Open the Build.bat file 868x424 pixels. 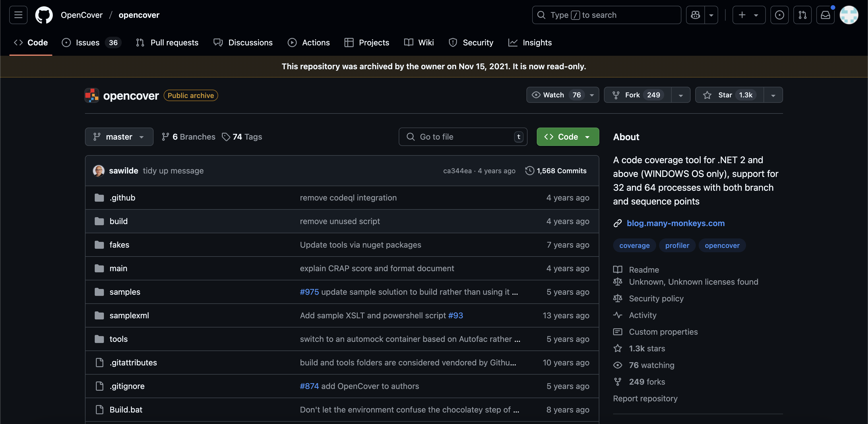click(126, 410)
